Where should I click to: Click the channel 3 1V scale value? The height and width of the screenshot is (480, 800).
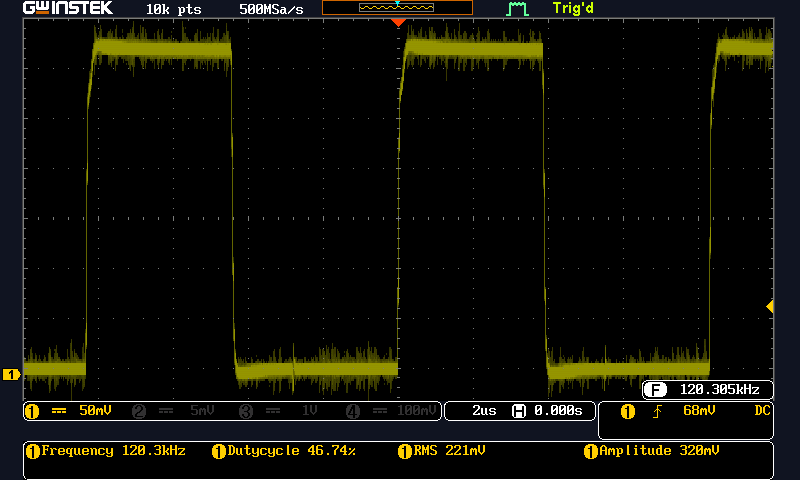(310, 411)
